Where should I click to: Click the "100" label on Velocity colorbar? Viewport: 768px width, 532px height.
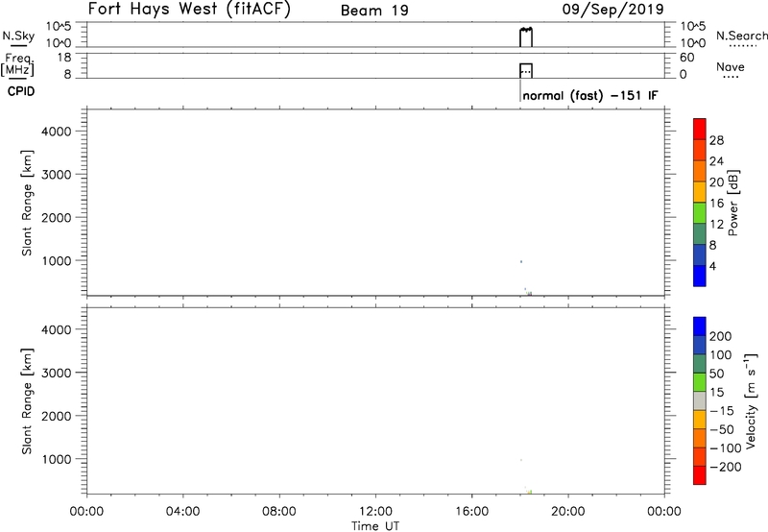tap(721, 355)
